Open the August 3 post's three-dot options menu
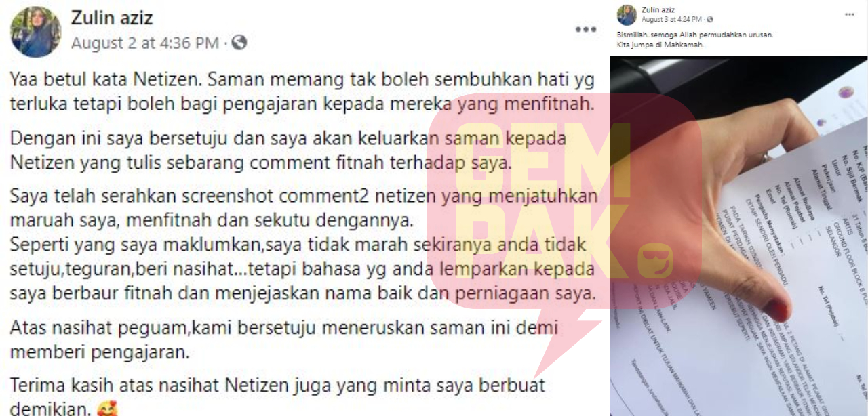The image size is (868, 416). pos(850,14)
